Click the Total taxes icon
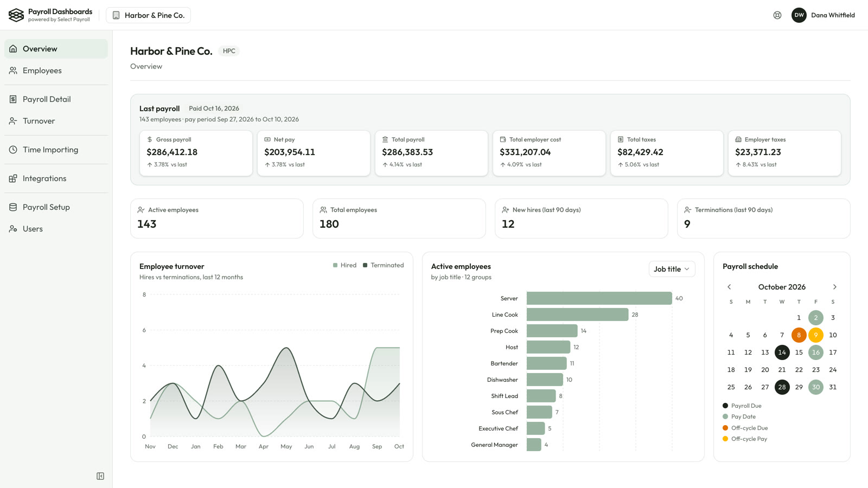The width and height of the screenshot is (868, 488). tap(621, 139)
